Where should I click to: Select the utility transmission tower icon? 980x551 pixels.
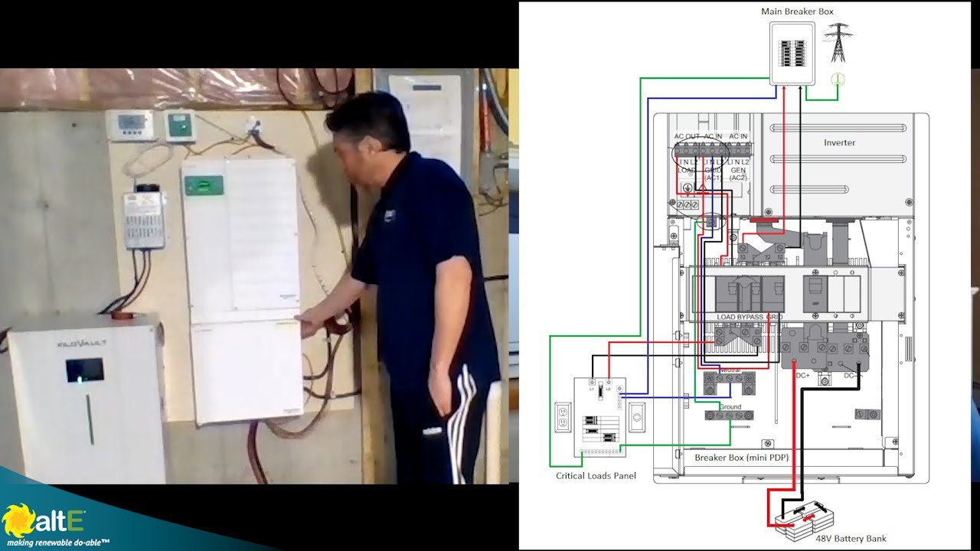pyautogui.click(x=838, y=43)
